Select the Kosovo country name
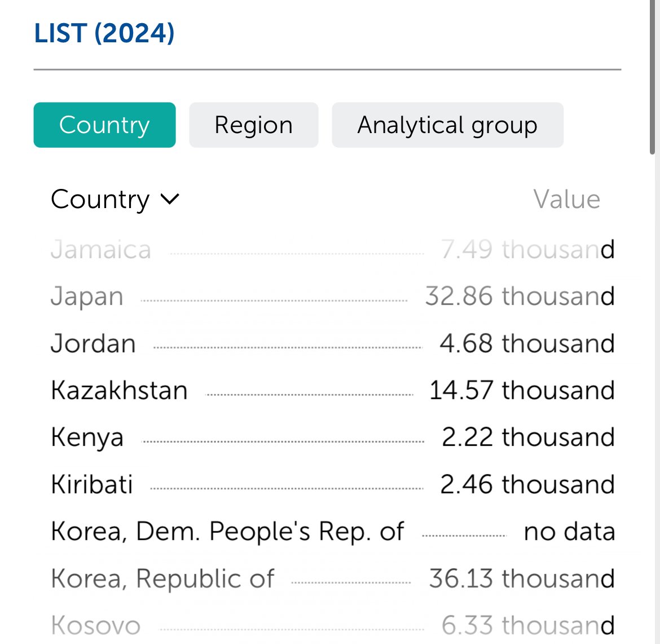 [x=96, y=625]
